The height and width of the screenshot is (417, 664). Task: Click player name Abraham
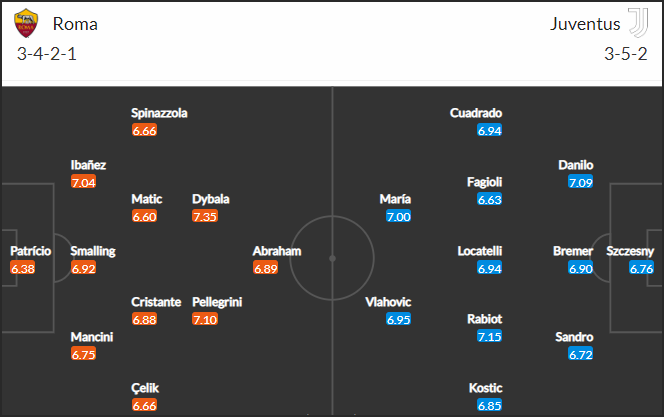coord(277,251)
